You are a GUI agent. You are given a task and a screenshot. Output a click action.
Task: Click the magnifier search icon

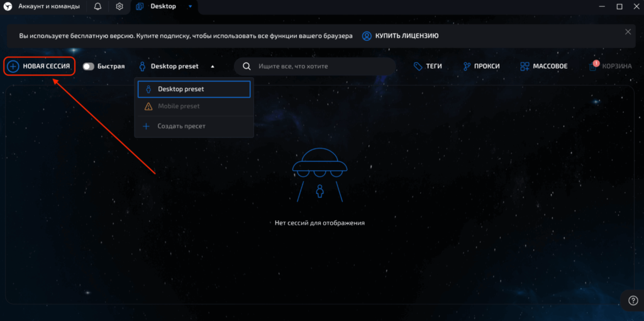pos(247,66)
